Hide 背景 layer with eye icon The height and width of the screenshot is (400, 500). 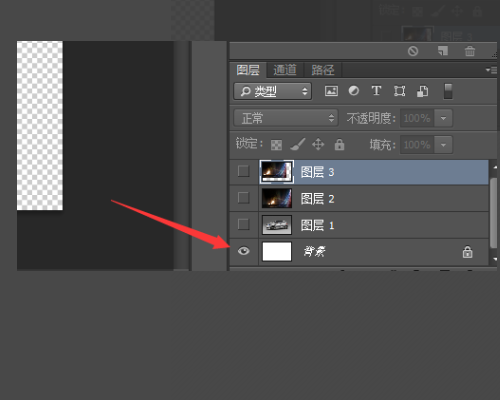(x=244, y=251)
